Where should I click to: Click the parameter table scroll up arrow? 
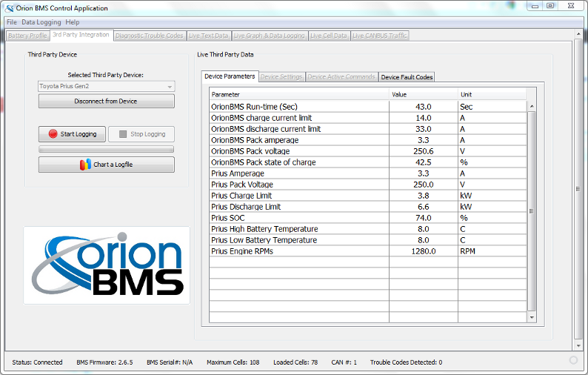(x=532, y=107)
